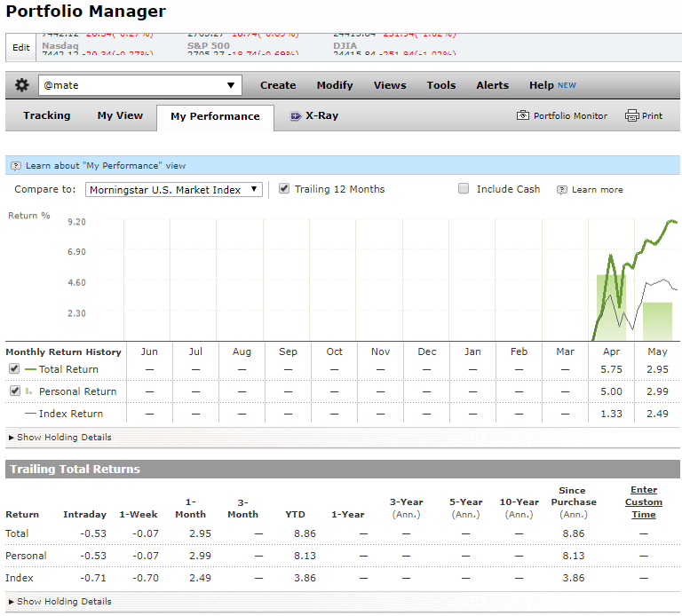Image resolution: width=682 pixels, height=616 pixels.
Task: Click green bar legend next to Personal Return
Action: tap(29, 391)
